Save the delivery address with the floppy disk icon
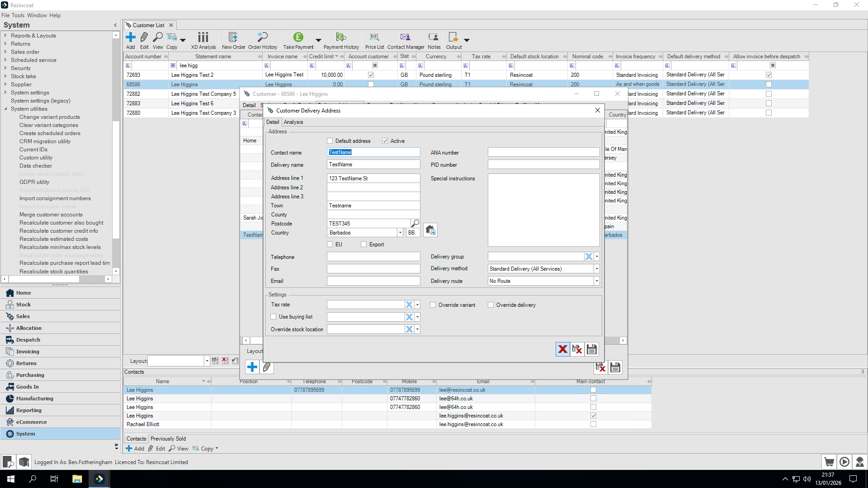This screenshot has height=488, width=868. pos(591,349)
